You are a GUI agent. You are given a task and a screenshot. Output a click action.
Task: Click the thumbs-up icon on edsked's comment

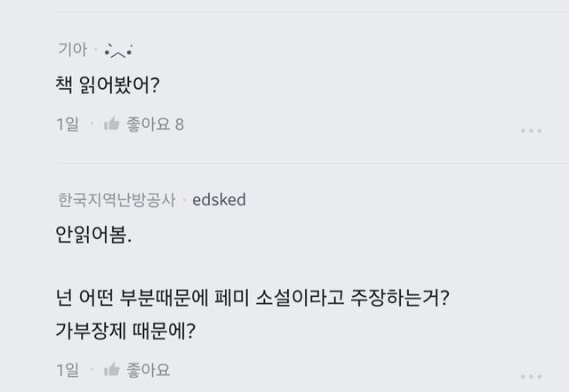(x=112, y=370)
